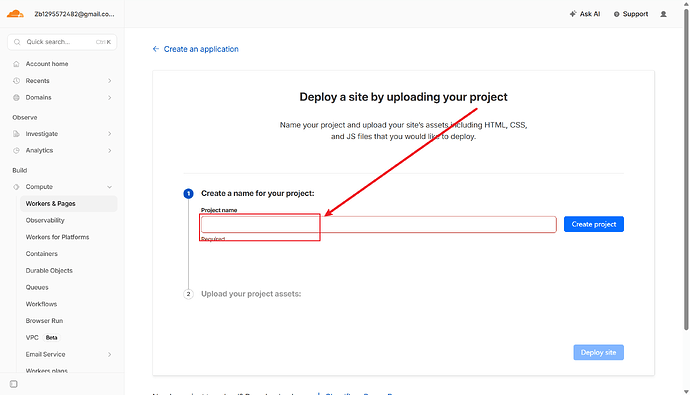Collapse the Compute chevron
Image resolution: width=690 pixels, height=395 pixels.
pyautogui.click(x=110, y=187)
